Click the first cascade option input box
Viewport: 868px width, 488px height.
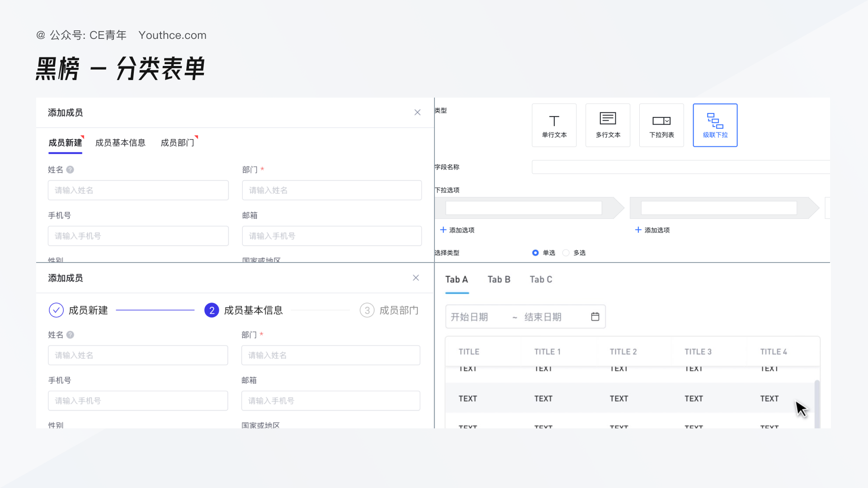click(524, 208)
